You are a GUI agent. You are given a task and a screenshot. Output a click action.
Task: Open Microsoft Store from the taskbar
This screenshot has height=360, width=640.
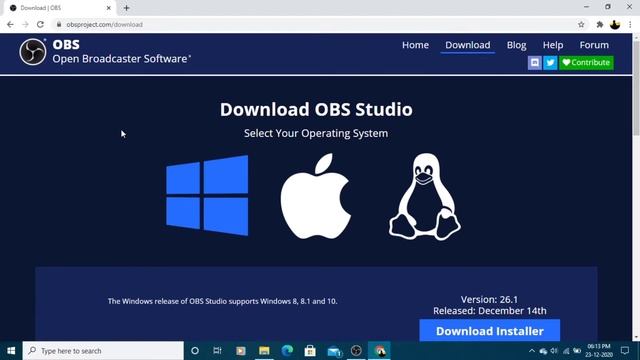(x=310, y=351)
